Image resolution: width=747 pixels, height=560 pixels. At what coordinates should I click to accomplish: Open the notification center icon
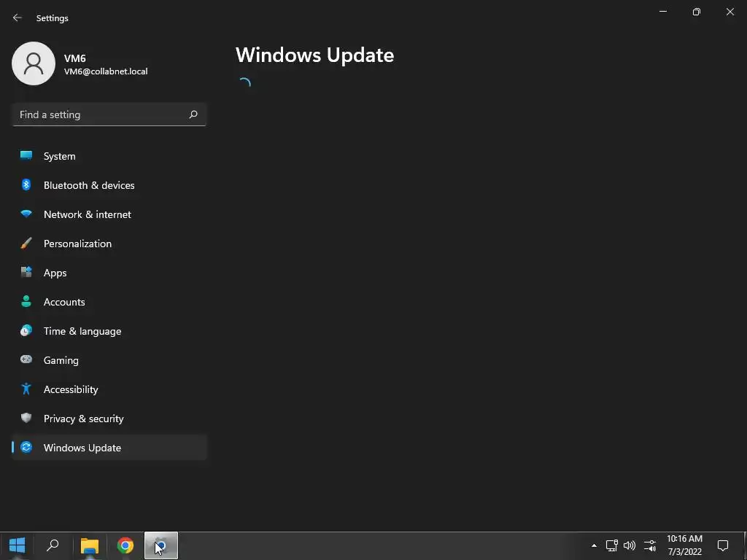point(723,545)
